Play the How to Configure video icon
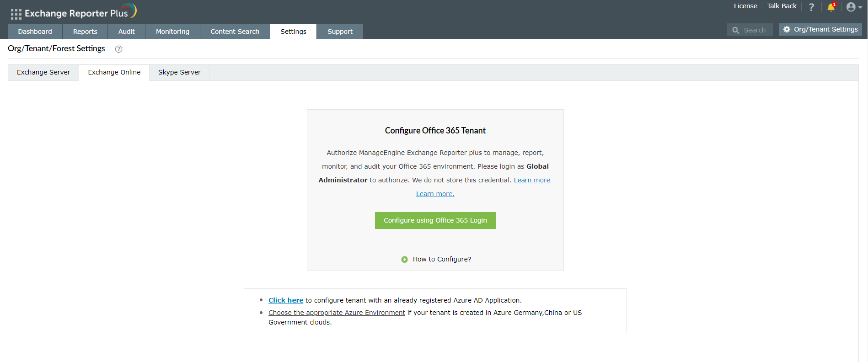 click(404, 259)
